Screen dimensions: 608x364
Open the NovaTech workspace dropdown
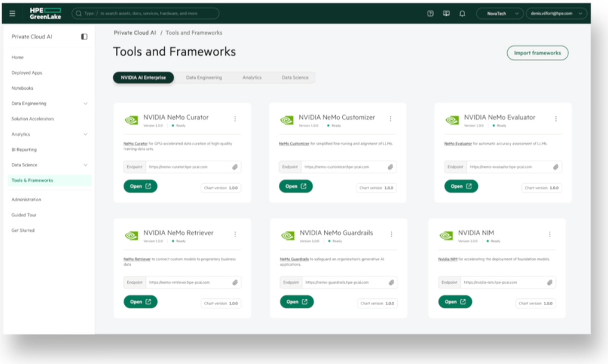[x=500, y=14]
